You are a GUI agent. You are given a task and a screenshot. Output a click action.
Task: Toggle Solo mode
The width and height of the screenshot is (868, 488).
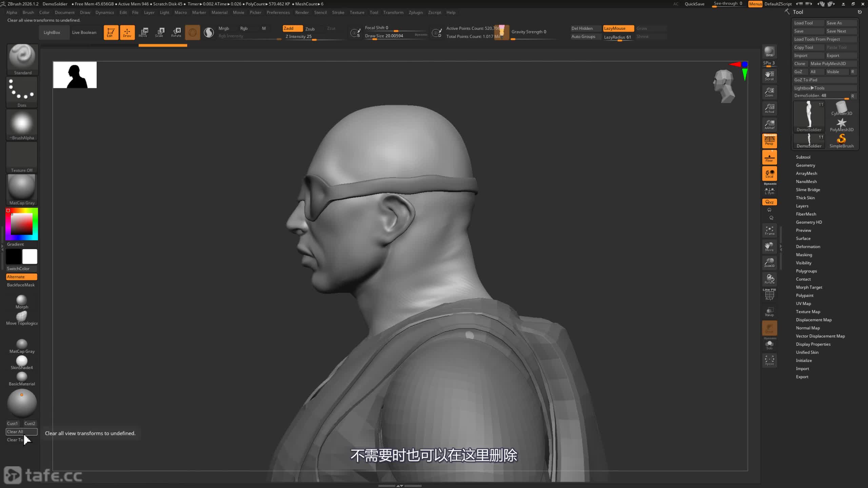pyautogui.click(x=769, y=345)
